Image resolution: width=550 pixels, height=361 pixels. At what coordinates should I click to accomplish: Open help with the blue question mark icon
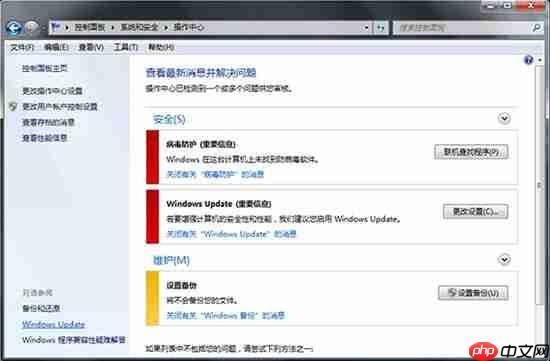[528, 60]
